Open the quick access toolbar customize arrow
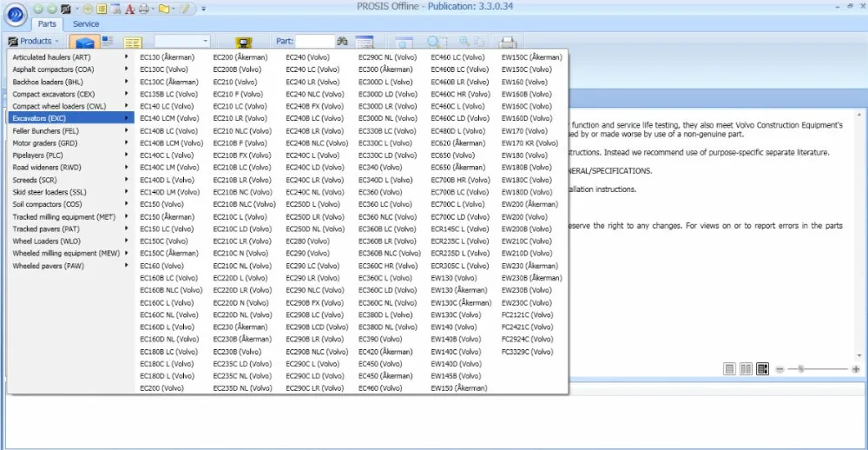 pyautogui.click(x=204, y=9)
